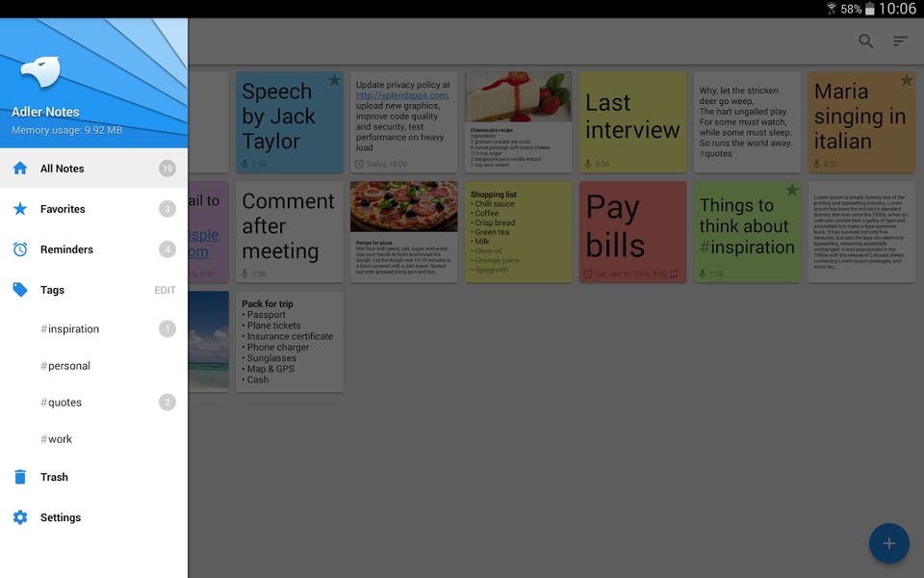Click the Favorites star icon

(x=20, y=209)
